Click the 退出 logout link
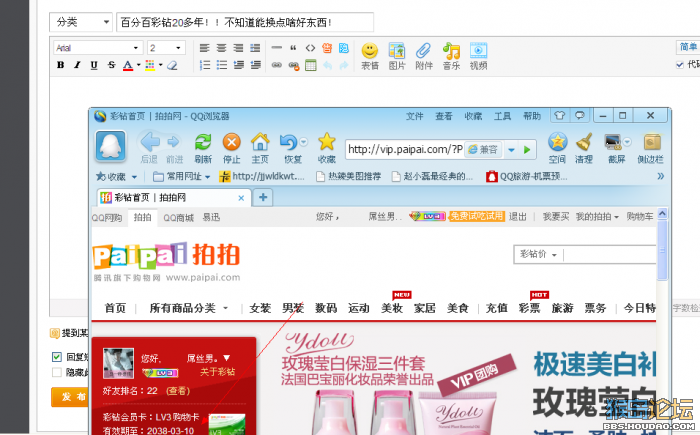Viewport: 700px width, 435px height. [x=517, y=217]
